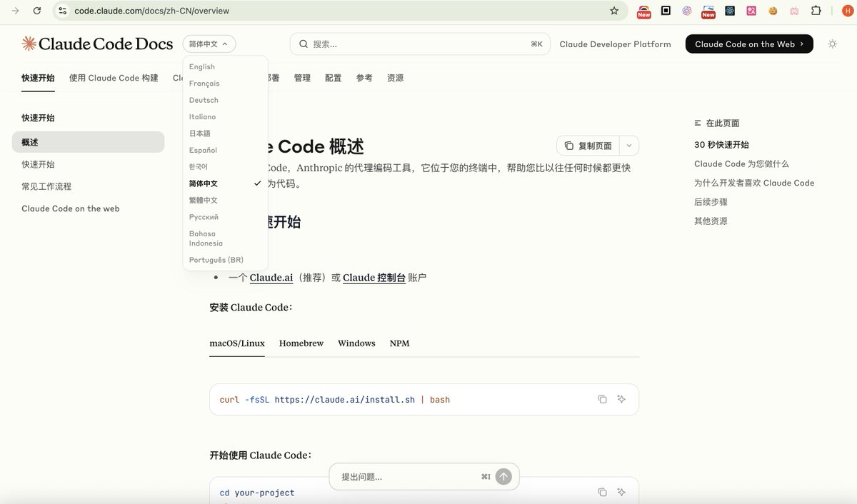Screen dimensions: 857x504
Task: Open the 快速开始 top navigation tab
Action: coord(38,78)
